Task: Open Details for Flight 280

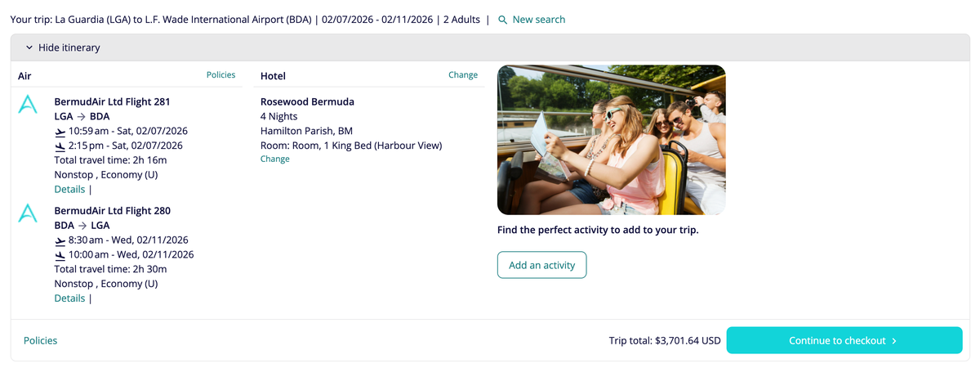Action: coord(69,298)
